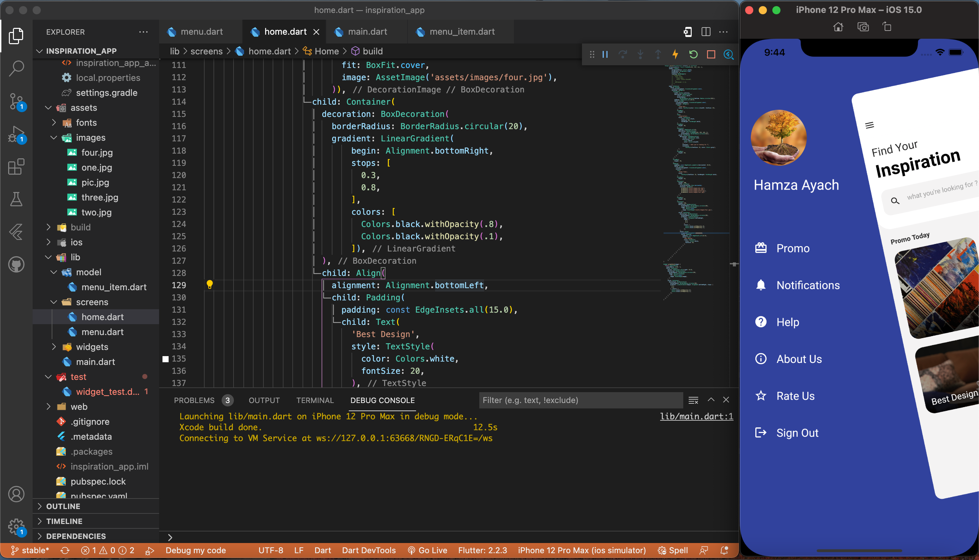Expand the build folder

pyautogui.click(x=49, y=227)
